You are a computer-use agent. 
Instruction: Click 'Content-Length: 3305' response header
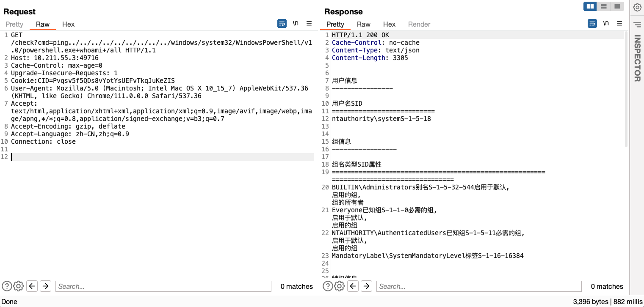[370, 58]
